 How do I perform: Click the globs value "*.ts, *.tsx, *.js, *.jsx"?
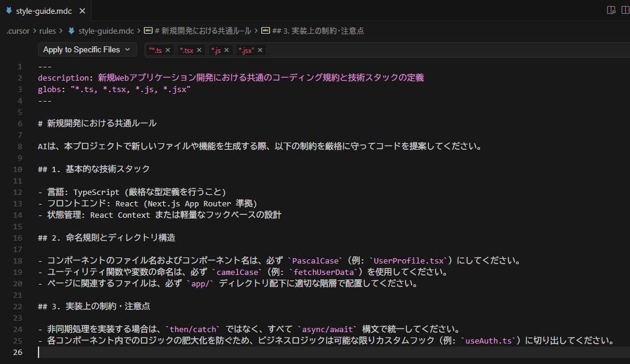[131, 89]
